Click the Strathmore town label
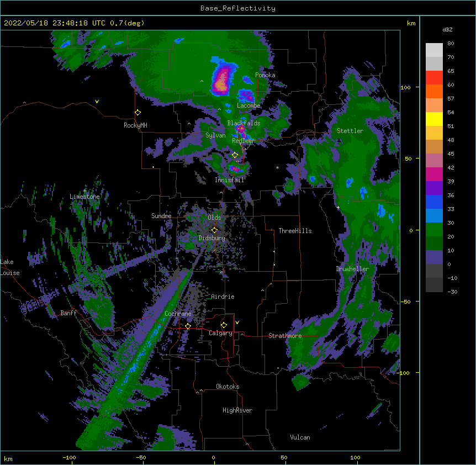476x465 pixels. point(285,336)
